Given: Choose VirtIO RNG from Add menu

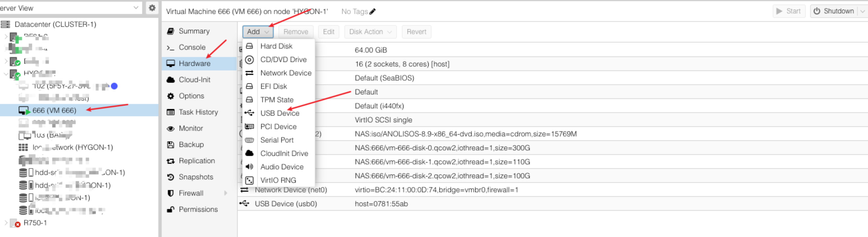Looking at the screenshot, I should point(279,180).
